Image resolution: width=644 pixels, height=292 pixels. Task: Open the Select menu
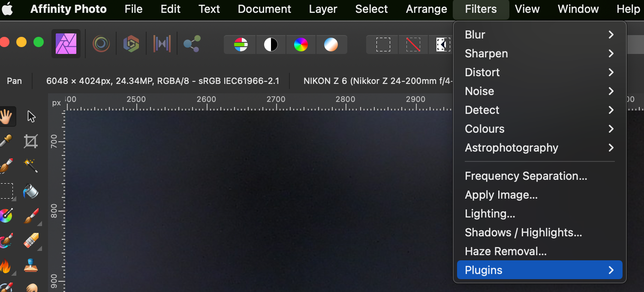(x=371, y=9)
